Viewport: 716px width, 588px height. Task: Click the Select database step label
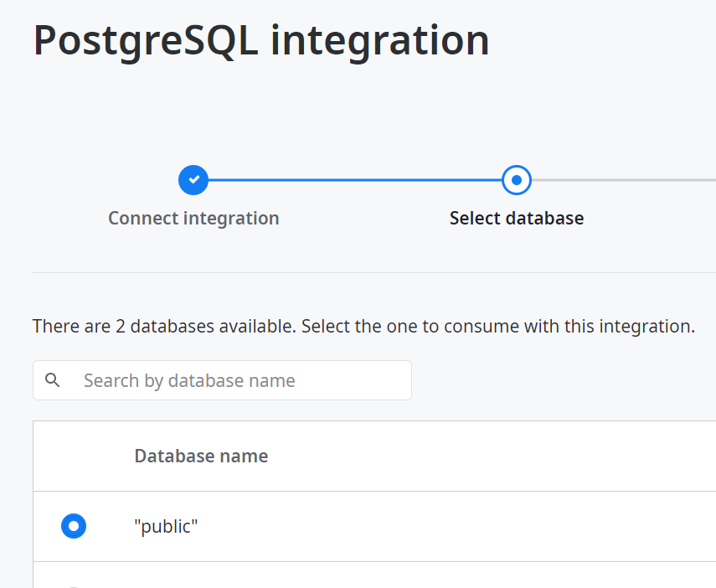[x=516, y=219]
